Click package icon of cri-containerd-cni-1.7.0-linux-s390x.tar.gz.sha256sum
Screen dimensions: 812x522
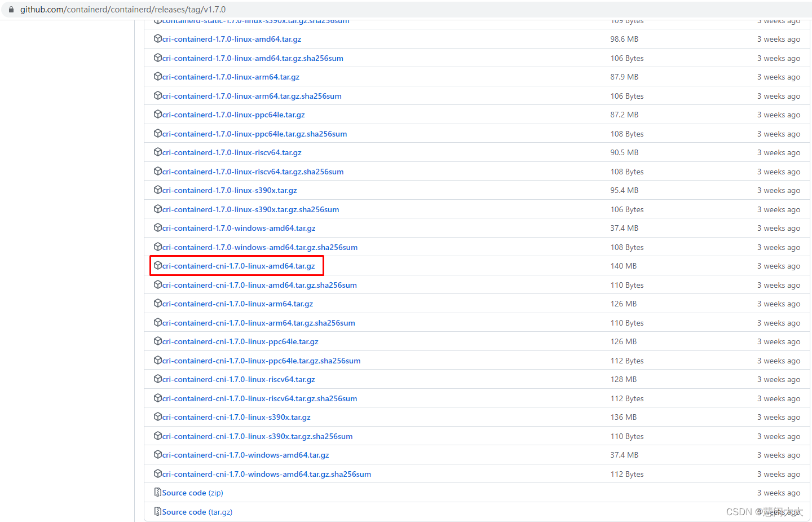pos(158,436)
